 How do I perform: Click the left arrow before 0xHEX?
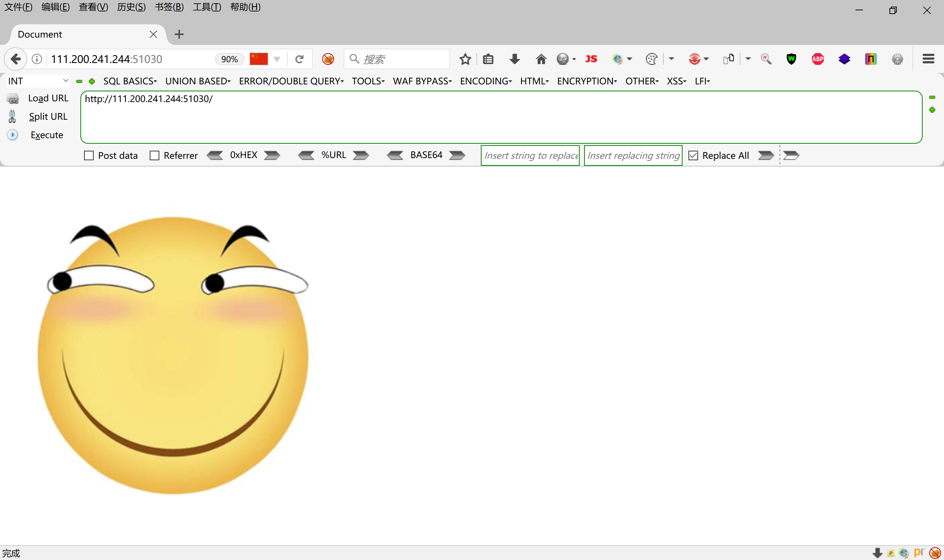(215, 155)
